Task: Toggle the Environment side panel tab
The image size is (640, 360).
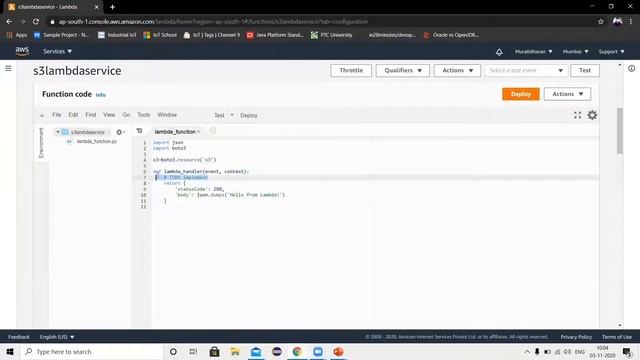Action: coord(41,143)
